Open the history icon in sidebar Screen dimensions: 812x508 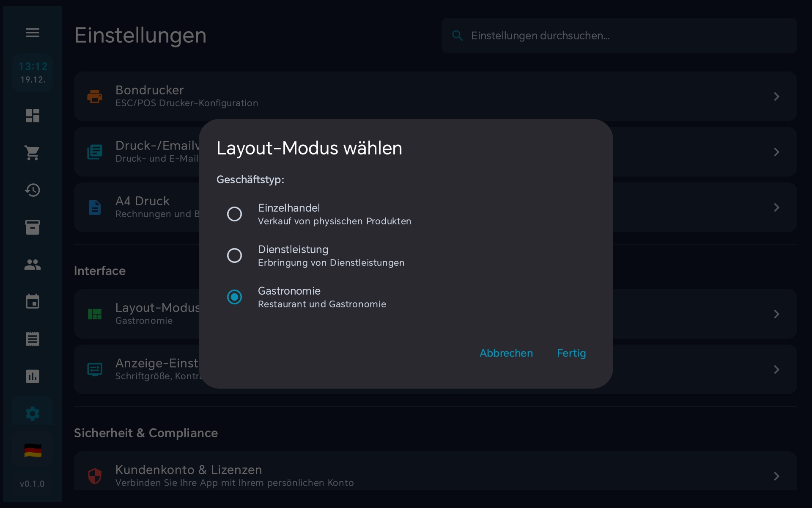coord(32,190)
